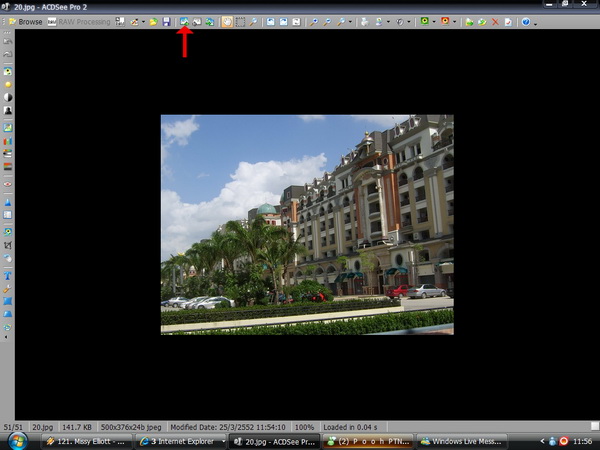Click the red eye reduction tool in sidebar
The height and width of the screenshot is (450, 600).
(8, 184)
